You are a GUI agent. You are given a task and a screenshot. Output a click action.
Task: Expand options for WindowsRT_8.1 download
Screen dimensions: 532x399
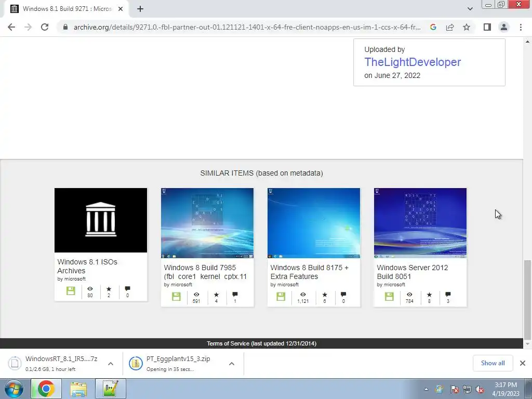[x=111, y=364]
